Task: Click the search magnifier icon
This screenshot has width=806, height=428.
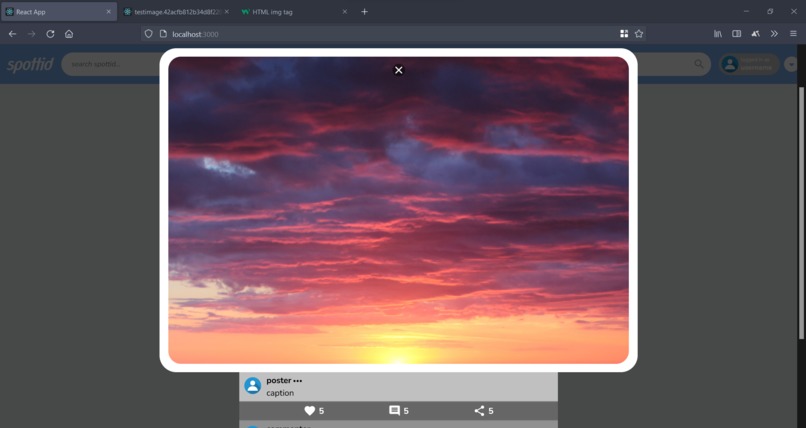Action: click(699, 64)
